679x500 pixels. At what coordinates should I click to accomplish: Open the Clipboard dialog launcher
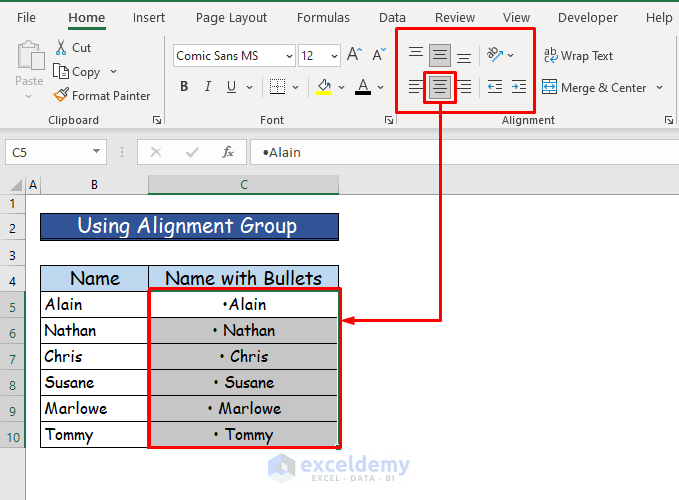157,120
